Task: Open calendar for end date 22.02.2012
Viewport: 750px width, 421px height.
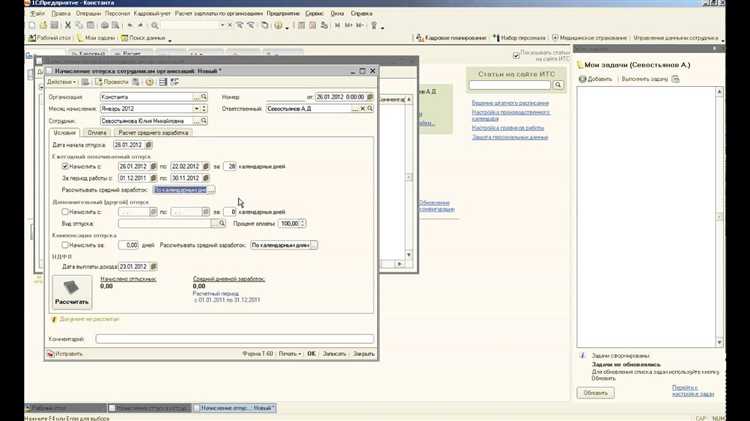Action: [x=206, y=166]
